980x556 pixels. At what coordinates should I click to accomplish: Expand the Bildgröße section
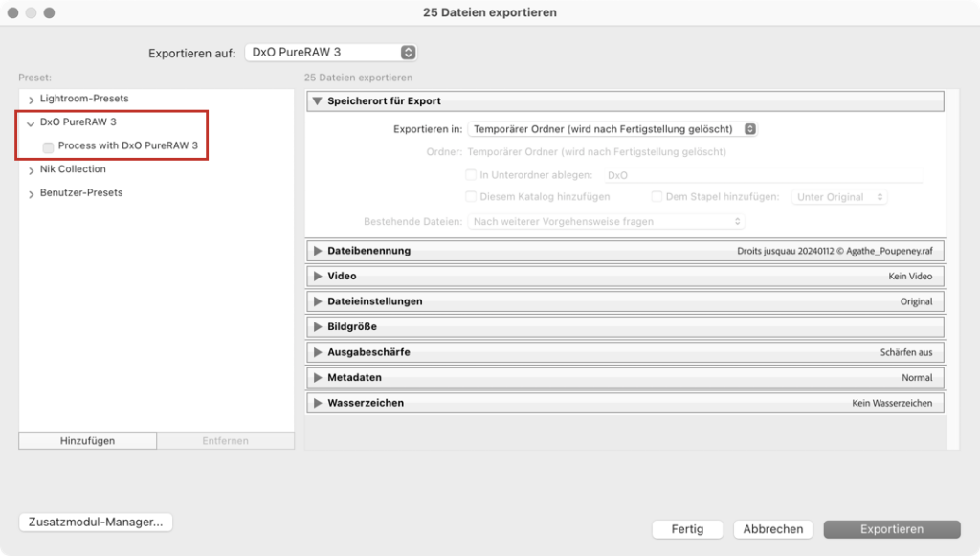click(318, 326)
